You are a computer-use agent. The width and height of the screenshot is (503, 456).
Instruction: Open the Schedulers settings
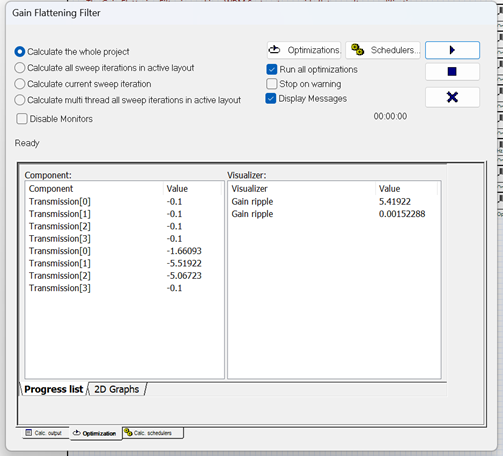(383, 50)
